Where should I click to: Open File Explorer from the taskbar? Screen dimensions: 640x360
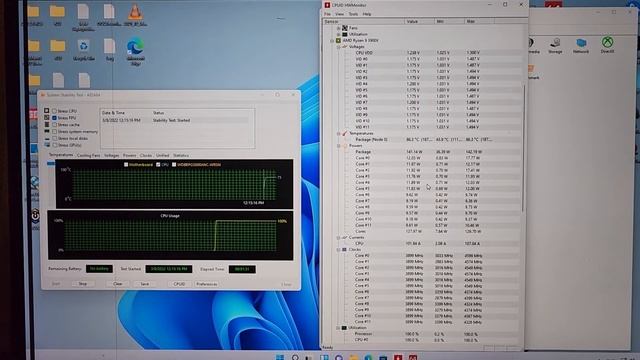coord(354,358)
